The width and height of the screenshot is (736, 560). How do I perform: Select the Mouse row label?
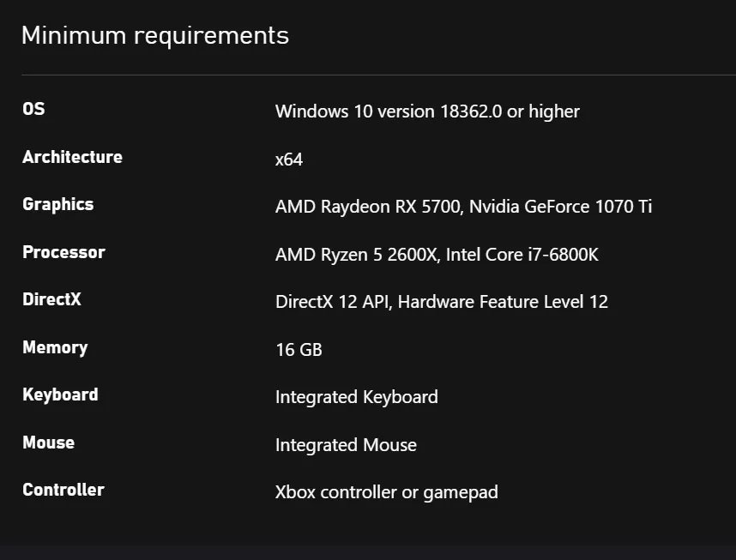pyautogui.click(x=48, y=443)
